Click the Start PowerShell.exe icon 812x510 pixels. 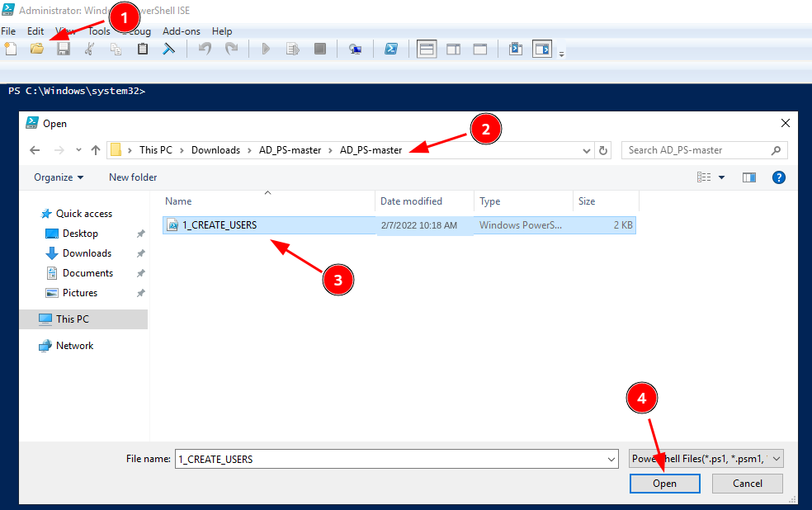point(391,50)
